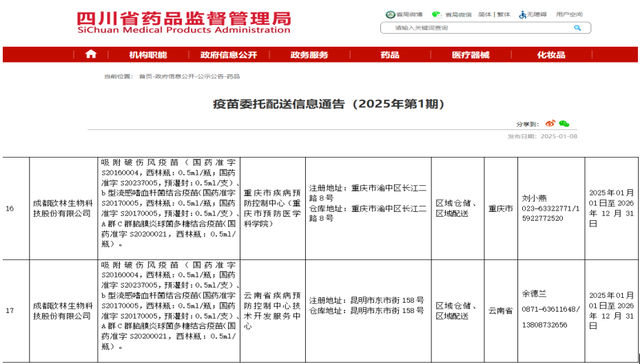The height and width of the screenshot is (364, 640).
Task: Expand the 政务服务 navigation menu
Action: click(309, 55)
